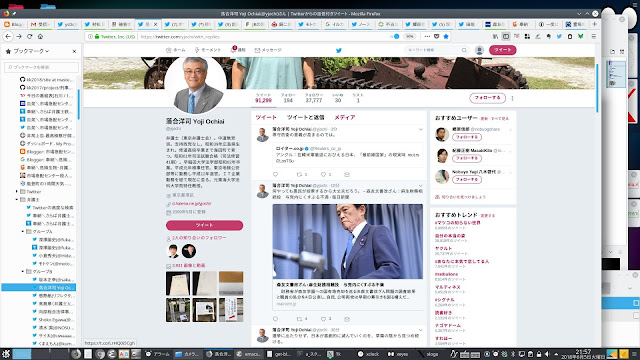Retweet the Reuters quote tweet
The image size is (640, 360).
tap(300, 174)
